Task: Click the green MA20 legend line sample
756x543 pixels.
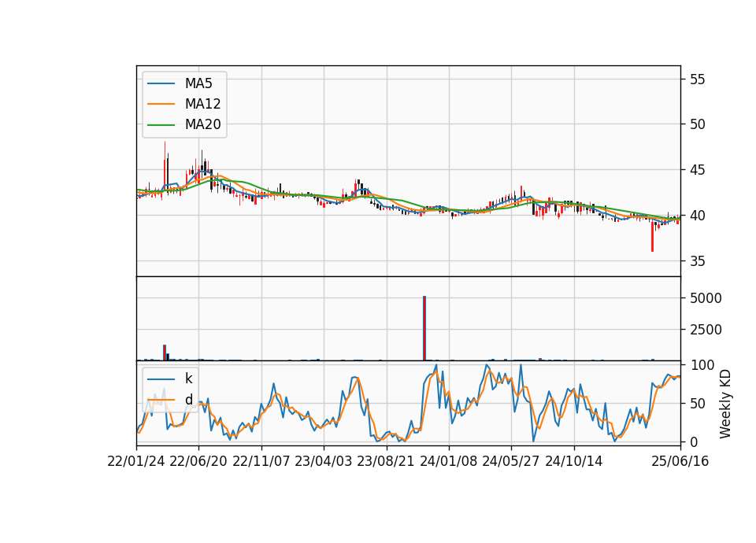Action: (x=161, y=125)
